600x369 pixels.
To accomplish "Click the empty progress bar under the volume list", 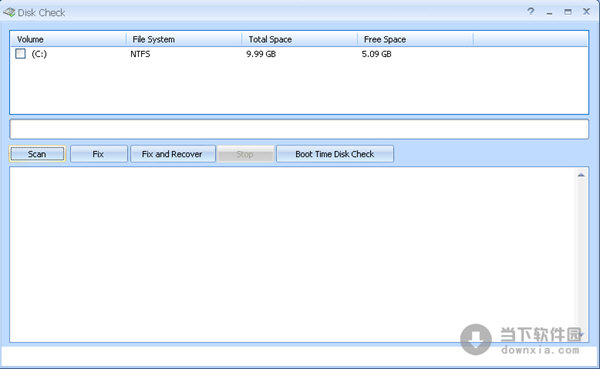I will (x=299, y=129).
